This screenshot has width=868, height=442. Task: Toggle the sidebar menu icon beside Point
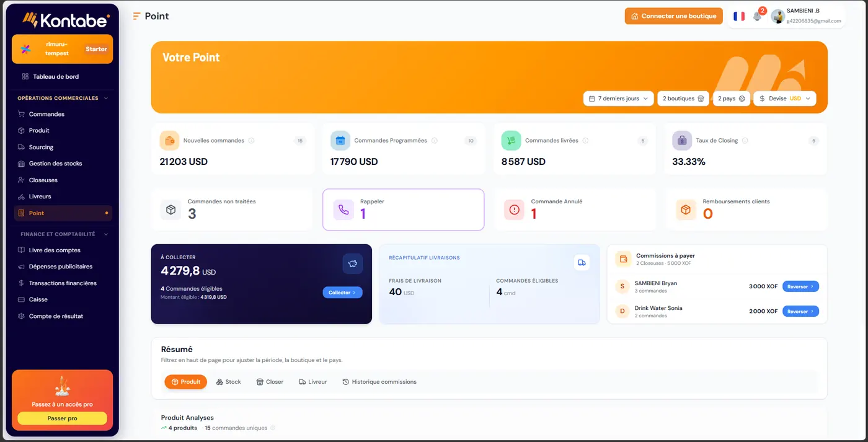[136, 16]
